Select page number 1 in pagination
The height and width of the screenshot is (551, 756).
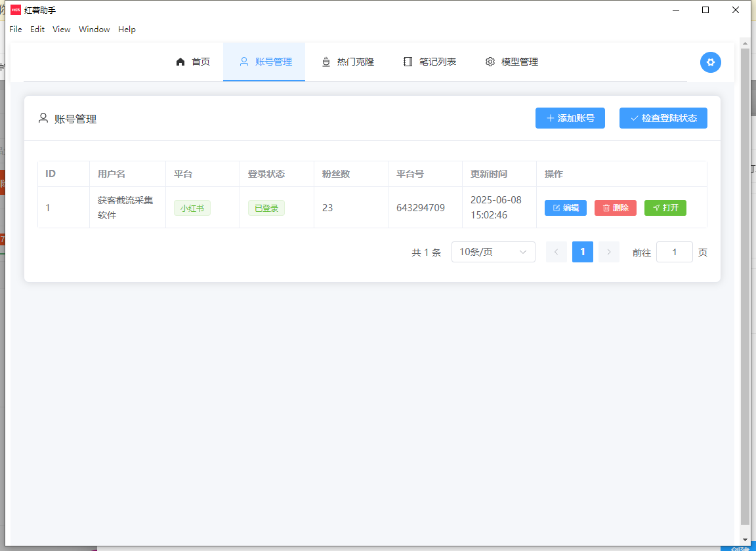tap(582, 252)
